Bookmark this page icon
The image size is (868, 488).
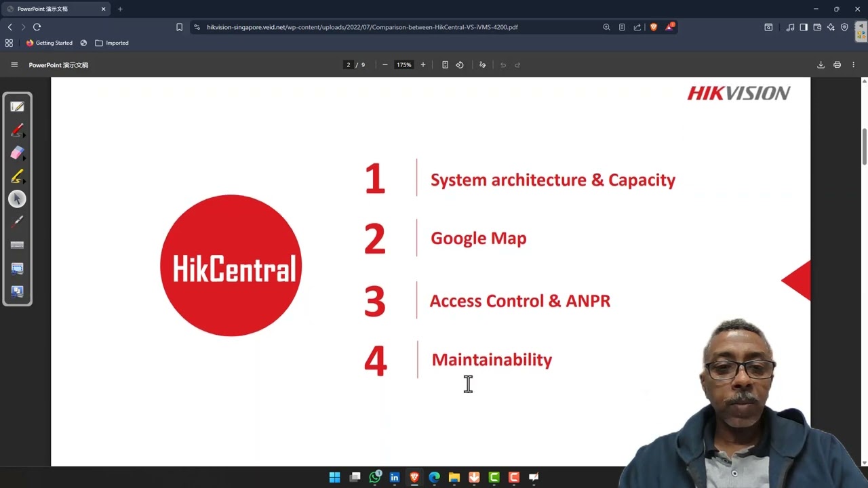(179, 27)
